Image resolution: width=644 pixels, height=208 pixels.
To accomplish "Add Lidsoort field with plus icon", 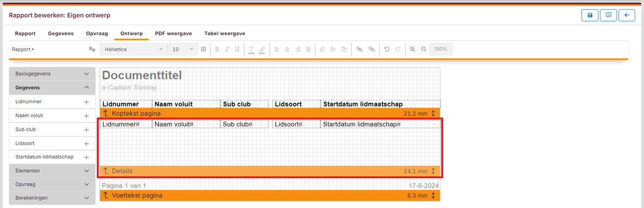I will (x=86, y=144).
